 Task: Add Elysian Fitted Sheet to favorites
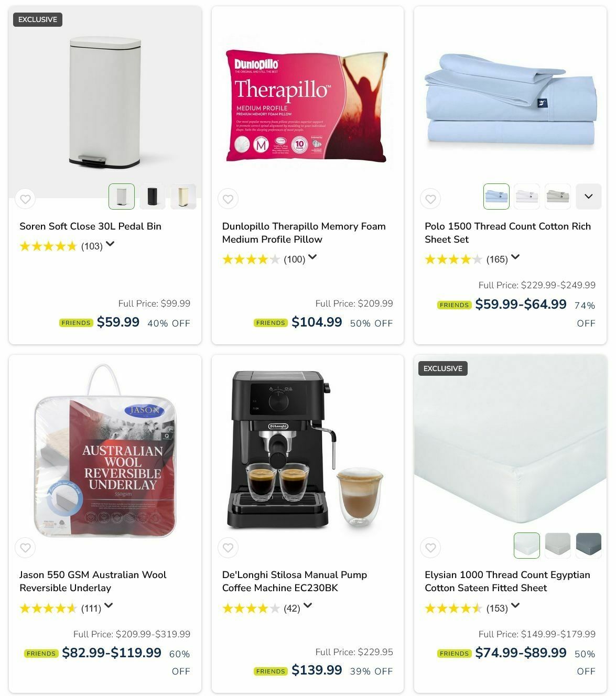point(430,548)
